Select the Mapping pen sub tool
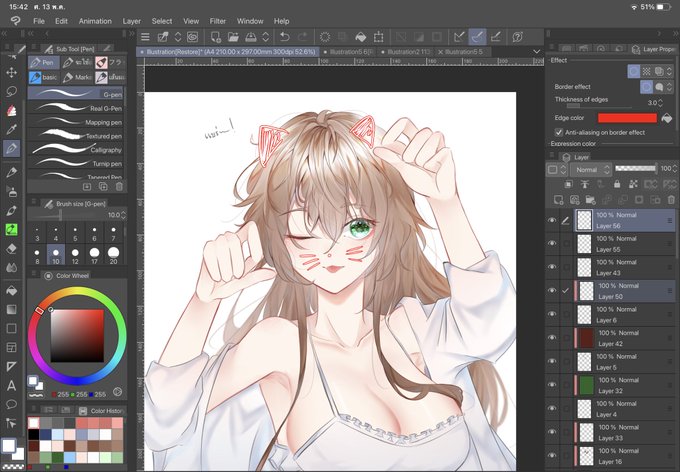Image resolution: width=680 pixels, height=472 pixels. tap(75, 122)
